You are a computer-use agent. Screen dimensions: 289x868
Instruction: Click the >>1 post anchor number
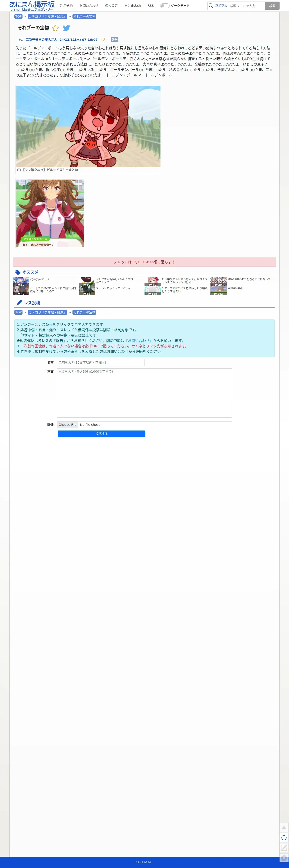20,40
